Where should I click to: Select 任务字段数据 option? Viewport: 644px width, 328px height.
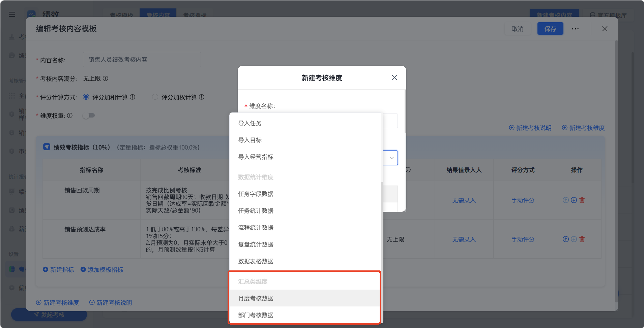pos(305,194)
